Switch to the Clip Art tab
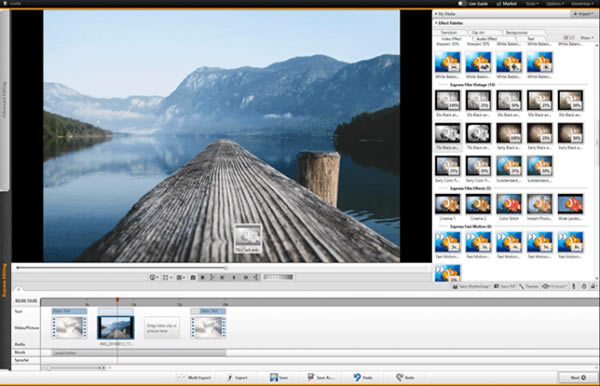The height and width of the screenshot is (386, 600). click(x=478, y=33)
